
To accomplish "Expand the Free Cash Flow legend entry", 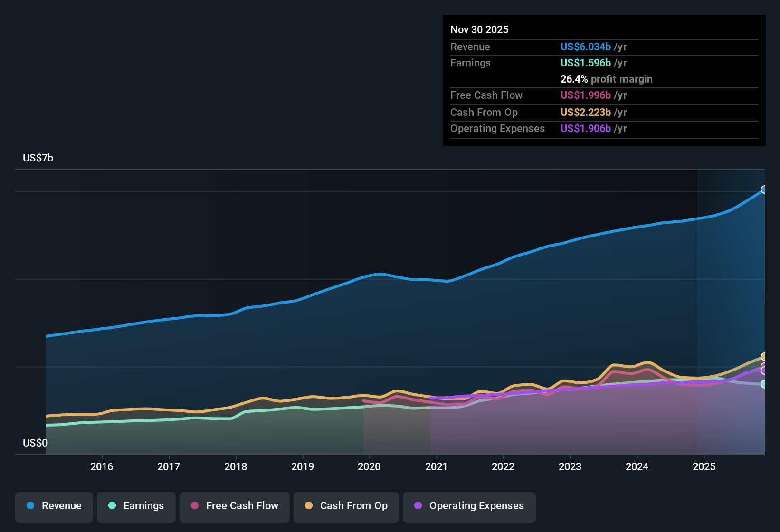I will pyautogui.click(x=234, y=506).
